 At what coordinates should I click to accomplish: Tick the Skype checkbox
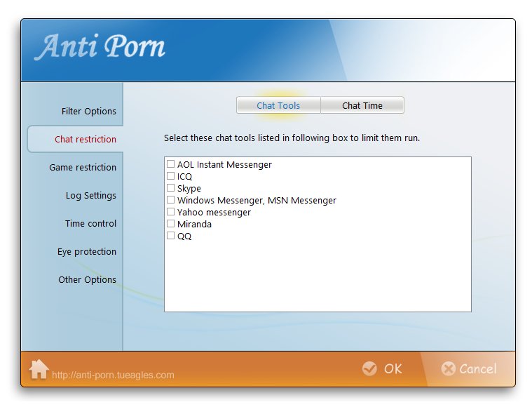coord(170,188)
